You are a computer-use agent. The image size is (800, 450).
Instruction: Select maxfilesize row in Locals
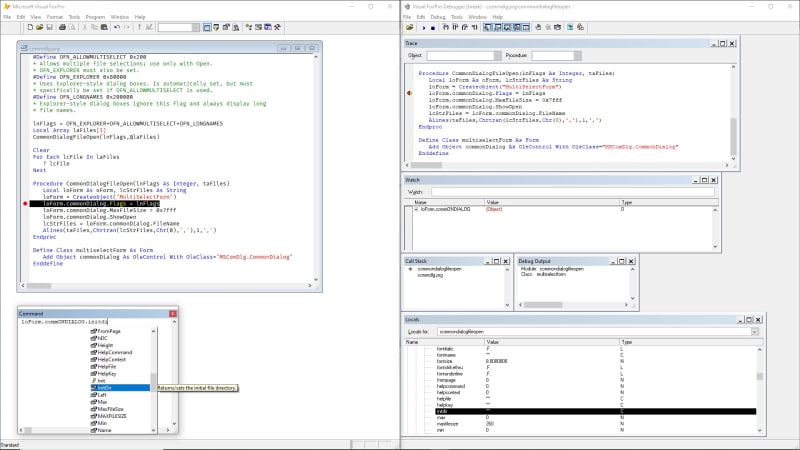595,424
